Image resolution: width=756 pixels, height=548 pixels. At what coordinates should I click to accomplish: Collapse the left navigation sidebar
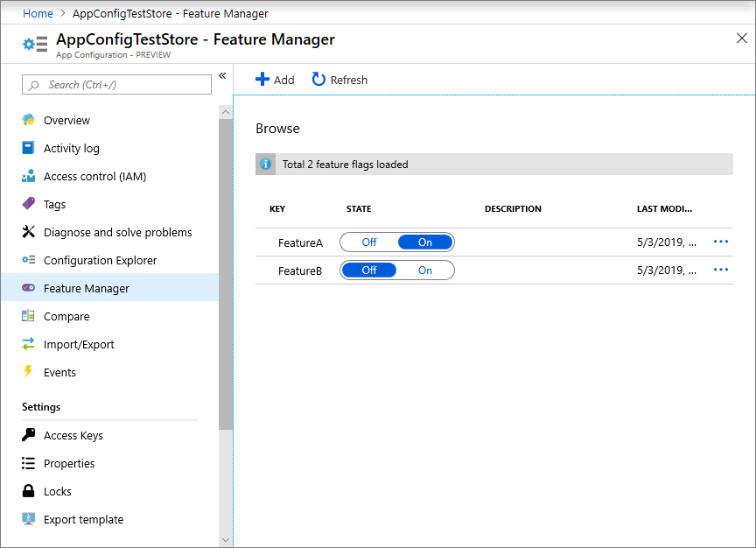(222, 76)
